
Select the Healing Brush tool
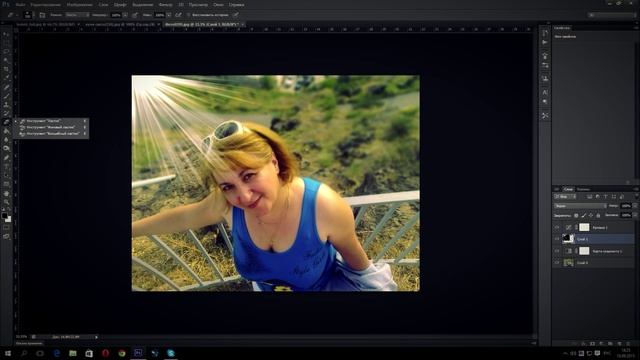tap(6, 87)
